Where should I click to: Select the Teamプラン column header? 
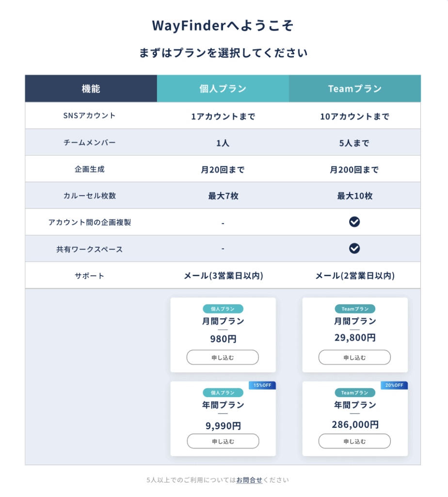[x=355, y=89]
